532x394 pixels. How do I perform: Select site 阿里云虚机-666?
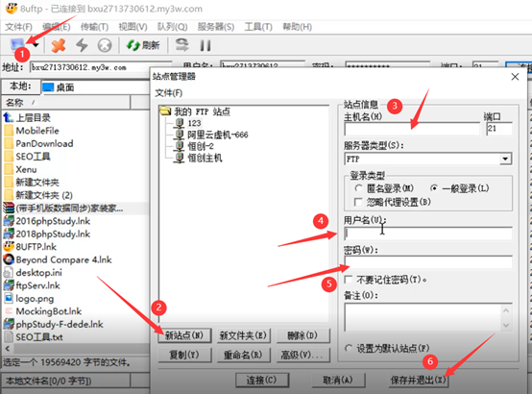(217, 135)
